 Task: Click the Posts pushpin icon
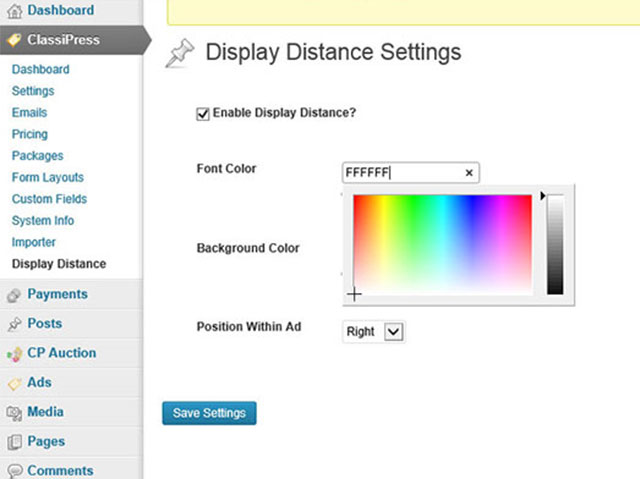pyautogui.click(x=14, y=324)
